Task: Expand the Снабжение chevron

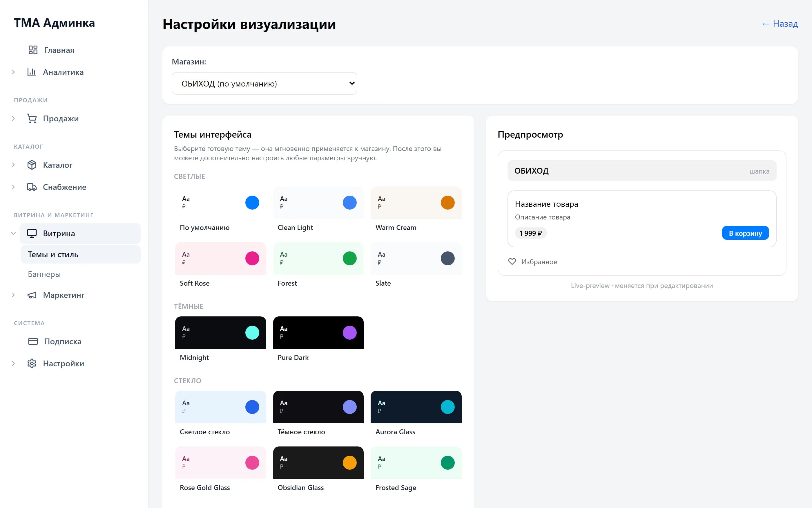Action: (13, 187)
